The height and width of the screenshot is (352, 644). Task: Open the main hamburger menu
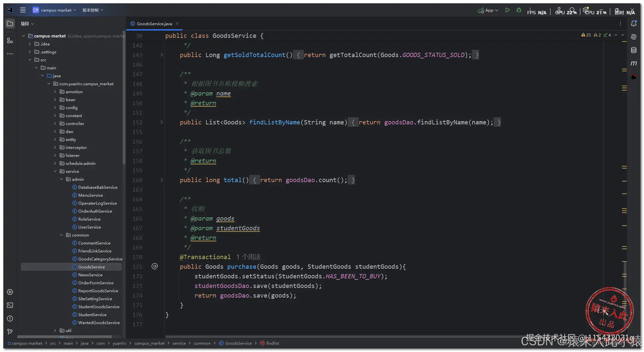pyautogui.click(x=23, y=10)
